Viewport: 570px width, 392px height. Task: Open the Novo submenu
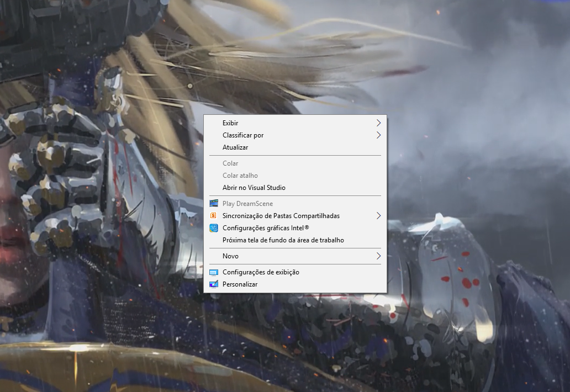tap(295, 256)
